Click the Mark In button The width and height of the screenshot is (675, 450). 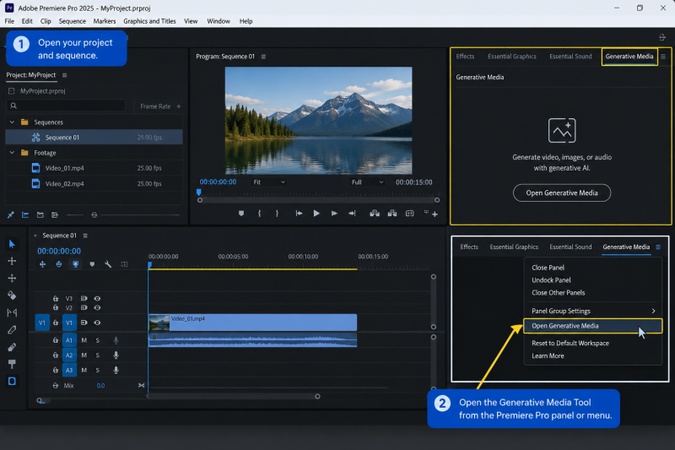pyautogui.click(x=259, y=213)
